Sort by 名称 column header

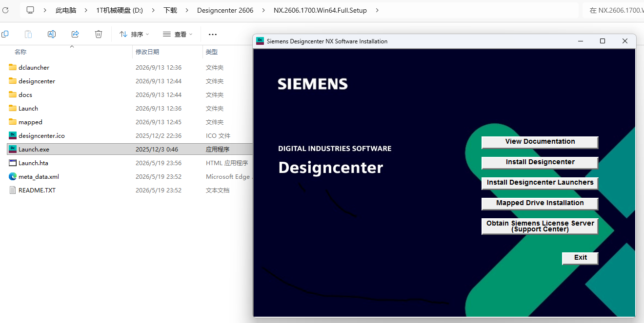[20, 52]
